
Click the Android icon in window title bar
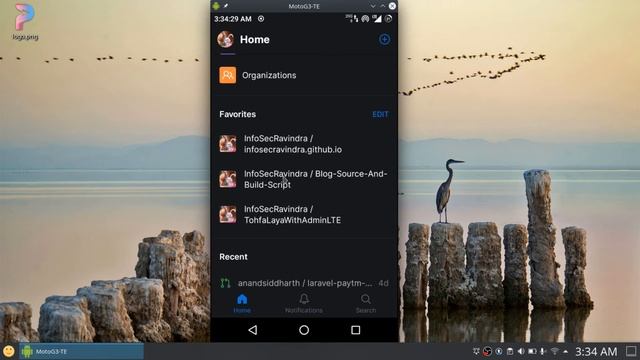click(216, 6)
